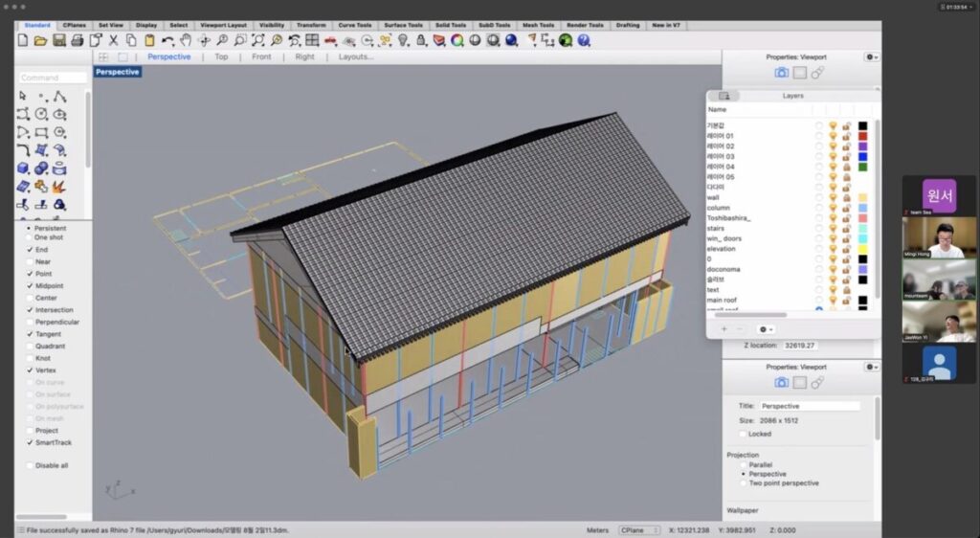This screenshot has width=980, height=538.
Task: Open yellow color swatch of elevation layer
Action: [862, 249]
